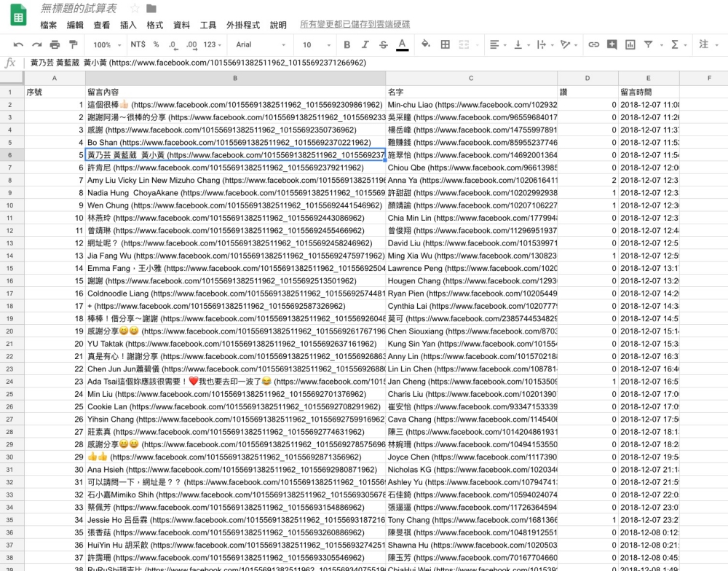Toggle strikethrough formatting

[x=382, y=44]
